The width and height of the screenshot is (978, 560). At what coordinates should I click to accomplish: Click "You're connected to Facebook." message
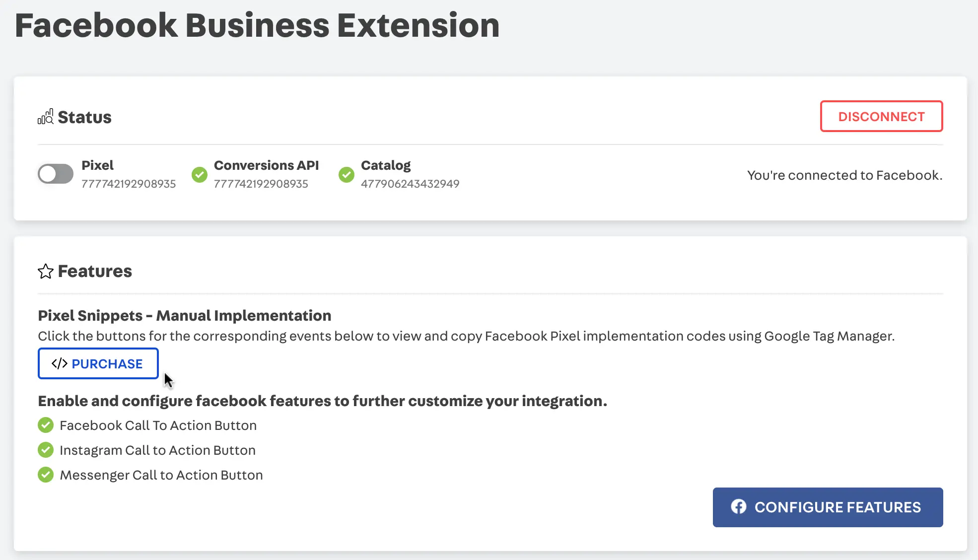tap(844, 175)
